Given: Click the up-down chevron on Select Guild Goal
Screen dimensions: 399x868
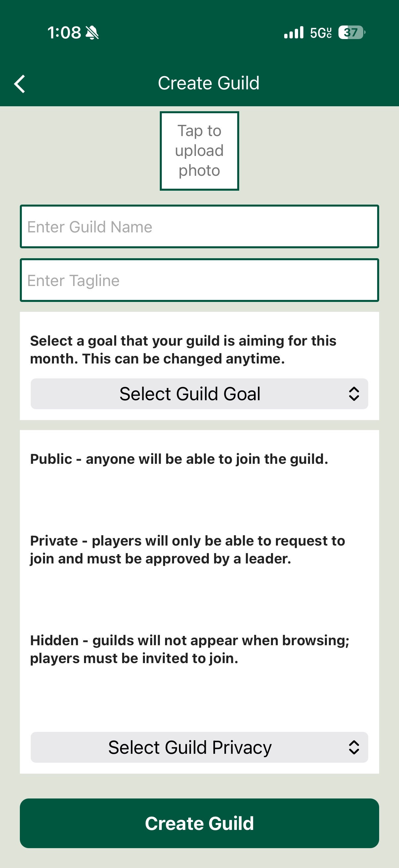Looking at the screenshot, I should [x=354, y=394].
